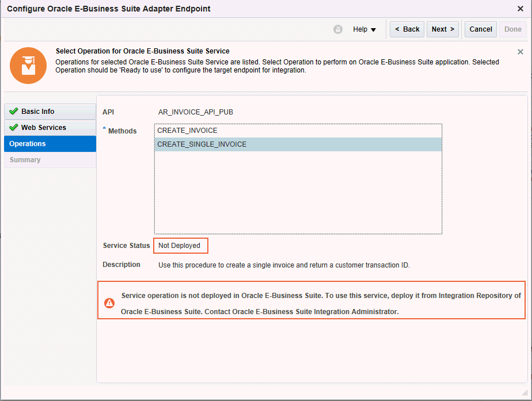532x401 pixels.
Task: Click the Description field label
Action: pyautogui.click(x=121, y=265)
